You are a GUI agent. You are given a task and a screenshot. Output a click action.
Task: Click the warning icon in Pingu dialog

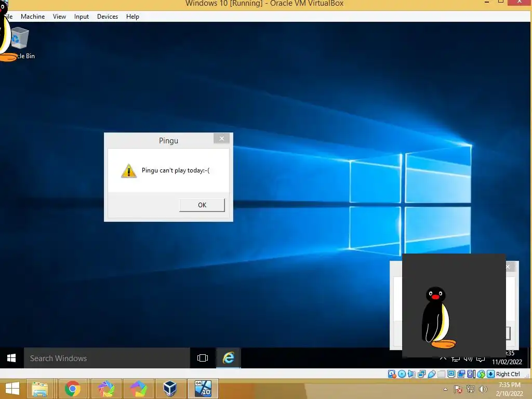click(129, 170)
